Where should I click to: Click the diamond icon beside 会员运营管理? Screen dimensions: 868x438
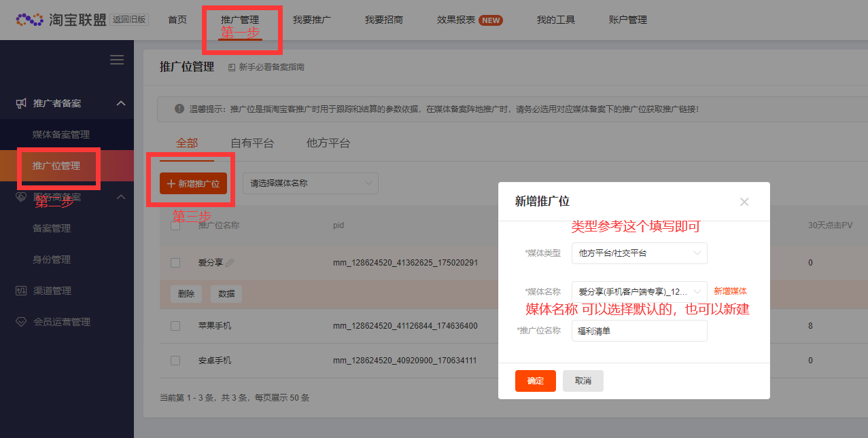click(21, 322)
